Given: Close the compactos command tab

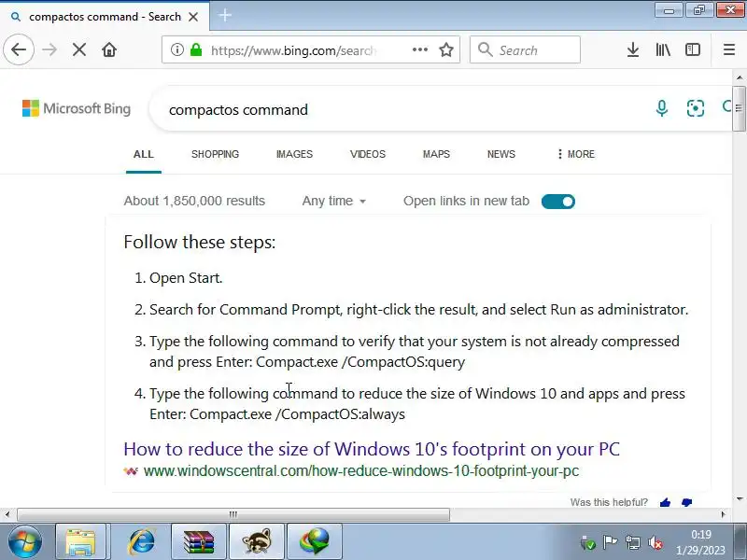Looking at the screenshot, I should pyautogui.click(x=193, y=17).
